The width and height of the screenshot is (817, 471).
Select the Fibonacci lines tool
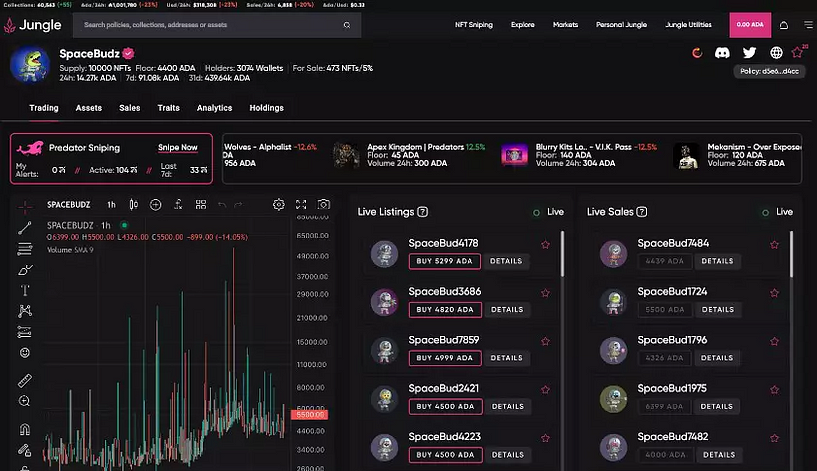pyautogui.click(x=24, y=249)
